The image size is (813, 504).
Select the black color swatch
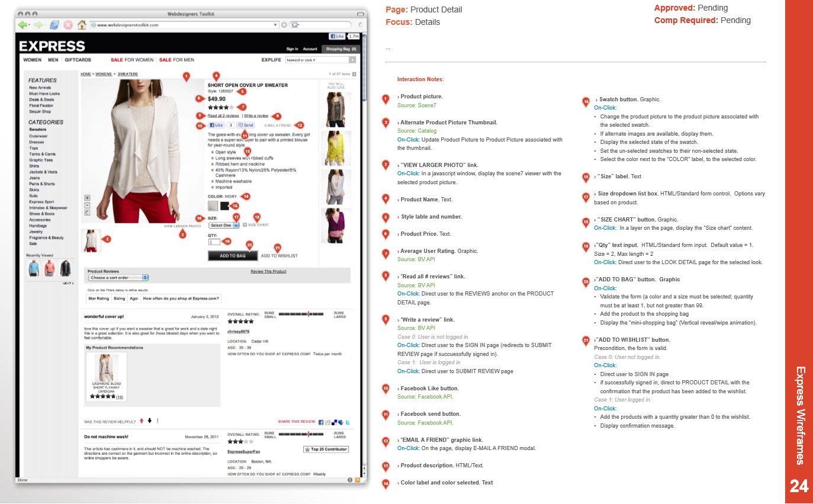pos(225,206)
